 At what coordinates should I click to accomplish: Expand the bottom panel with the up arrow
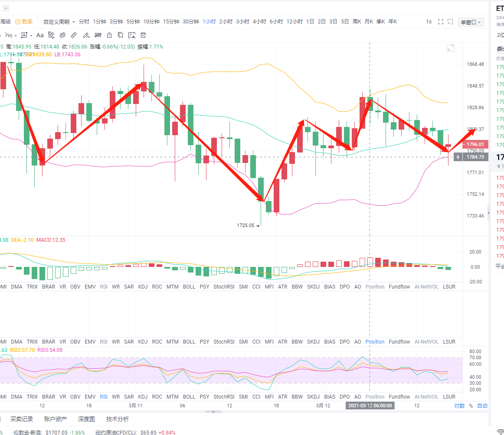pos(213,412)
